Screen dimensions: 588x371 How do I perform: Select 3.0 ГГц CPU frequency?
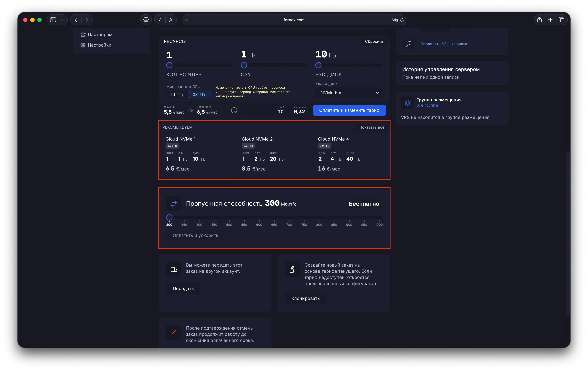click(199, 95)
